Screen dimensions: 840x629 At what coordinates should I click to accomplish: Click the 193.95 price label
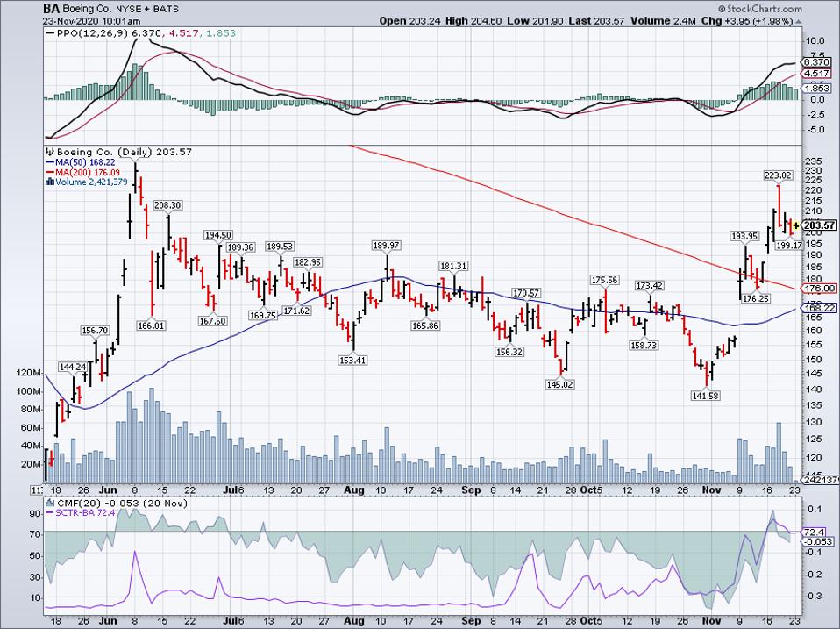point(745,236)
